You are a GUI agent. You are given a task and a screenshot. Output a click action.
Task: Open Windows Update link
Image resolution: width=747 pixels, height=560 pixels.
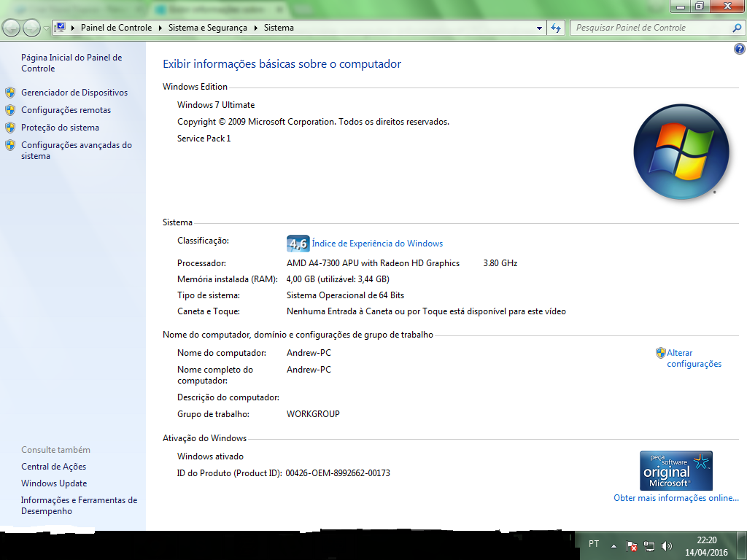pos(54,483)
